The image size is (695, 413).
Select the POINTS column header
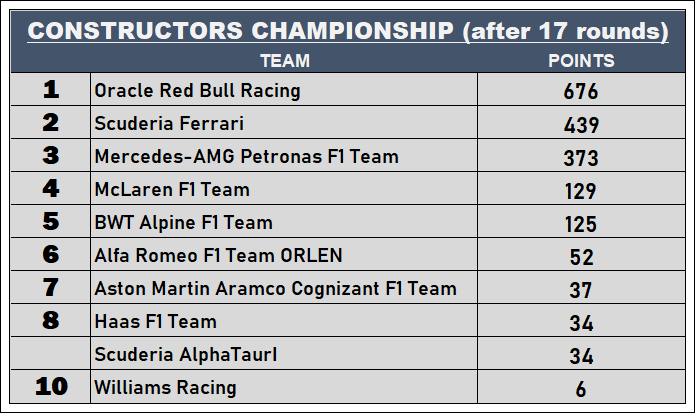pos(581,61)
